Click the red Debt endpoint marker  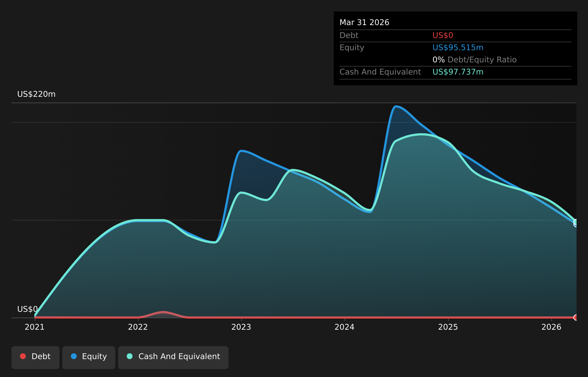[576, 318]
